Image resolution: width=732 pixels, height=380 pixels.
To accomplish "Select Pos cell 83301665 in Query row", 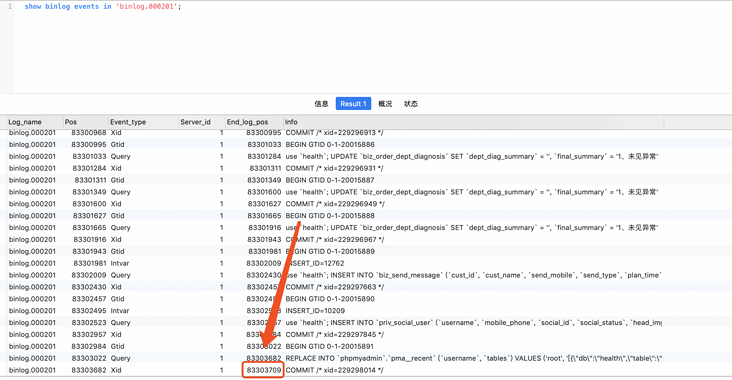I will (x=89, y=228).
